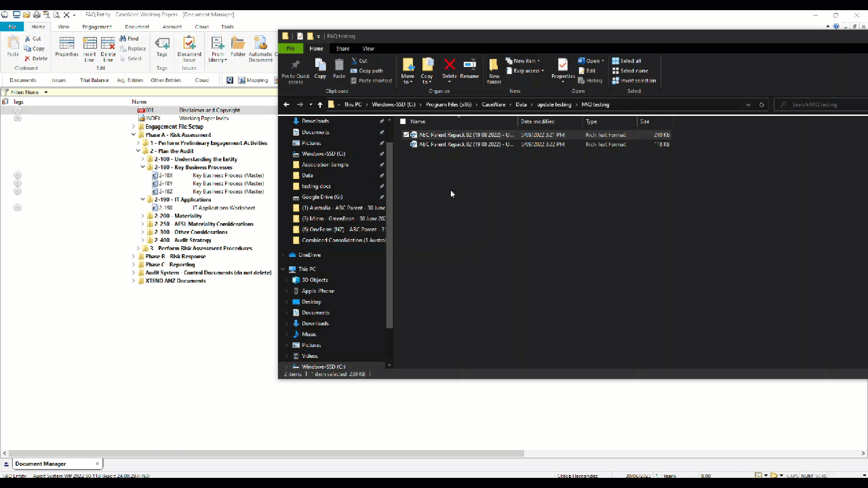This screenshot has height=488, width=868.
Task: Click Pin to Quick access in Explorer
Action: (x=296, y=70)
